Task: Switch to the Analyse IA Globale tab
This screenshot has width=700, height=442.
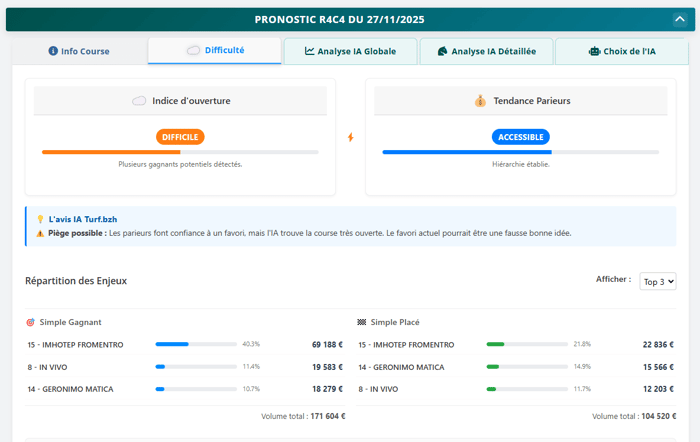Action: [350, 51]
